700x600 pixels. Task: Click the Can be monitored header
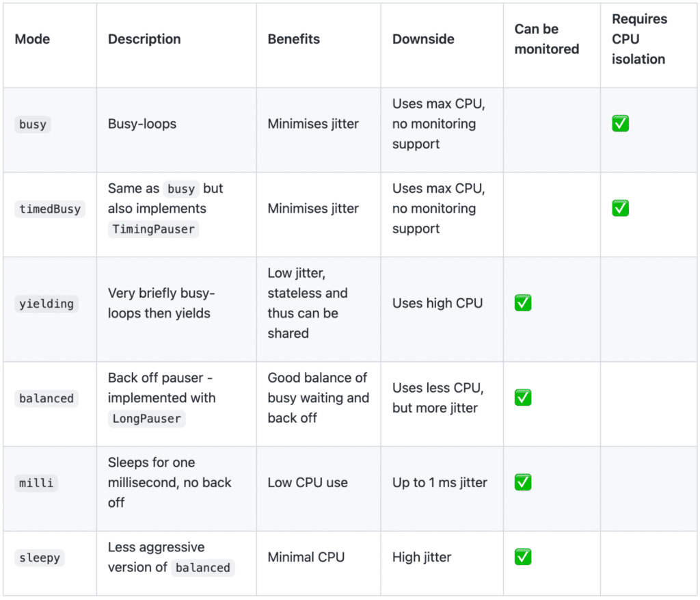pos(547,39)
